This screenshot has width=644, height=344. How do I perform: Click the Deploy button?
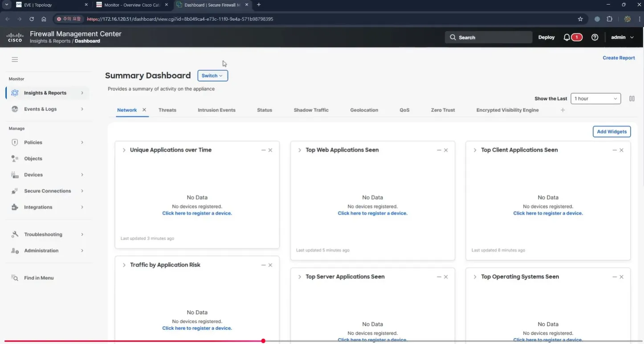coord(546,37)
